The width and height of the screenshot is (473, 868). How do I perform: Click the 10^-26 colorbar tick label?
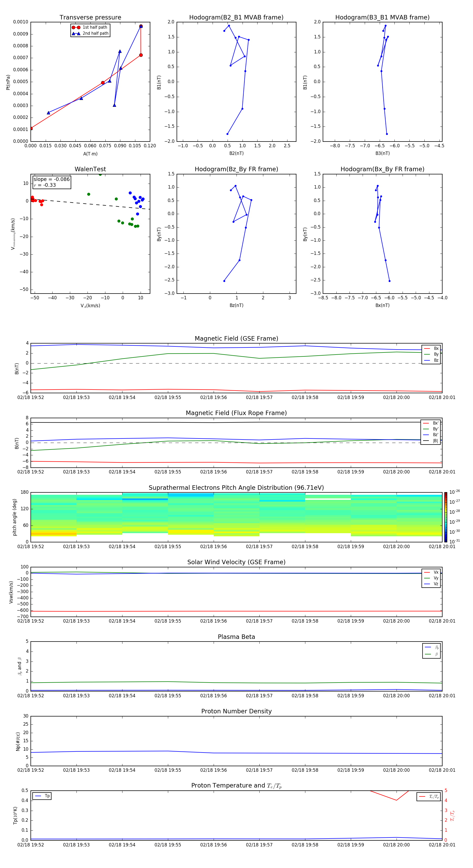click(x=455, y=492)
